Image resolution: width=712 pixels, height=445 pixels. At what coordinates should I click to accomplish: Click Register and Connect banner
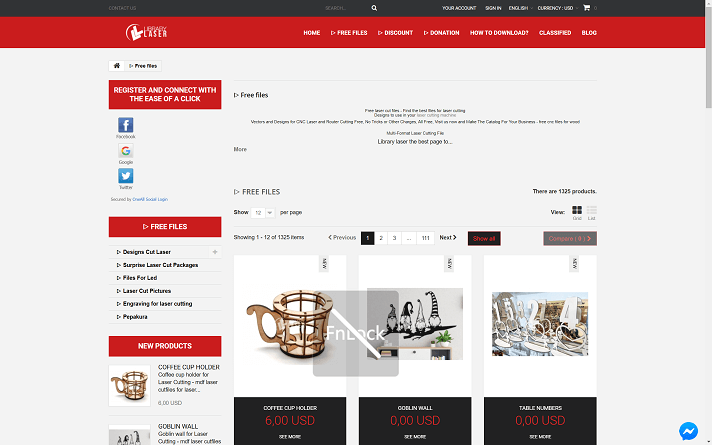(x=165, y=94)
